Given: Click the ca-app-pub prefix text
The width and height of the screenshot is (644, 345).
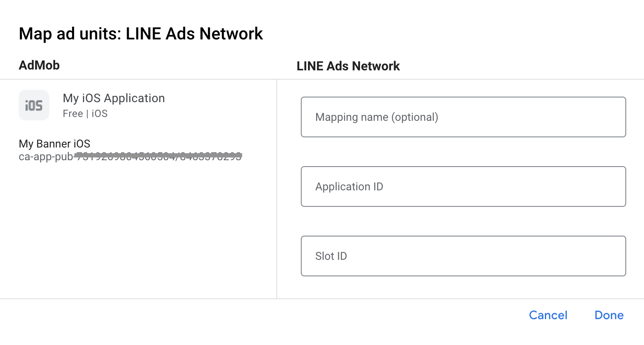Looking at the screenshot, I should tap(46, 157).
